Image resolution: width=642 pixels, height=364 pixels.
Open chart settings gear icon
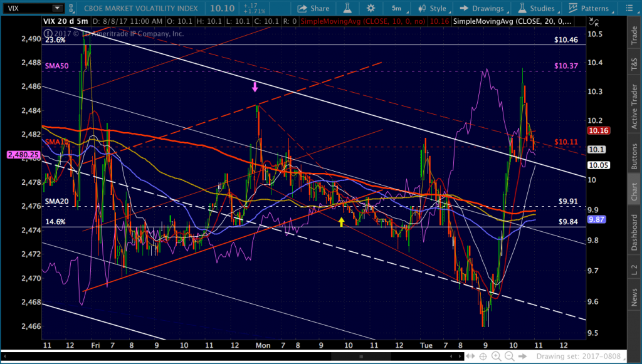371,8
